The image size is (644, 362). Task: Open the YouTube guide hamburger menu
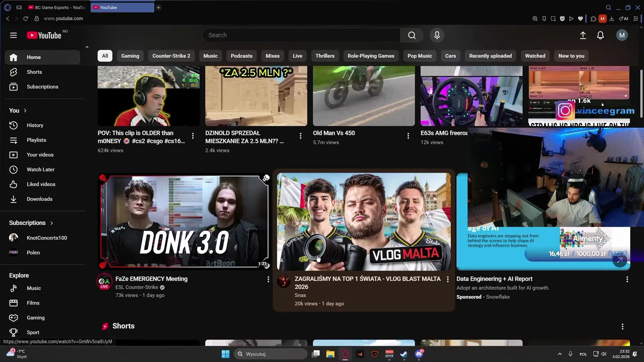pyautogui.click(x=14, y=35)
